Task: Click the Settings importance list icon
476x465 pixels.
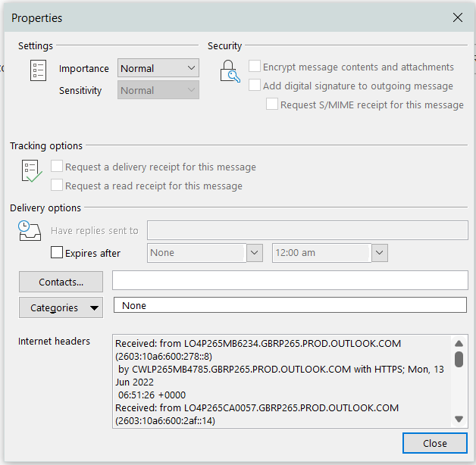Action: [38, 71]
